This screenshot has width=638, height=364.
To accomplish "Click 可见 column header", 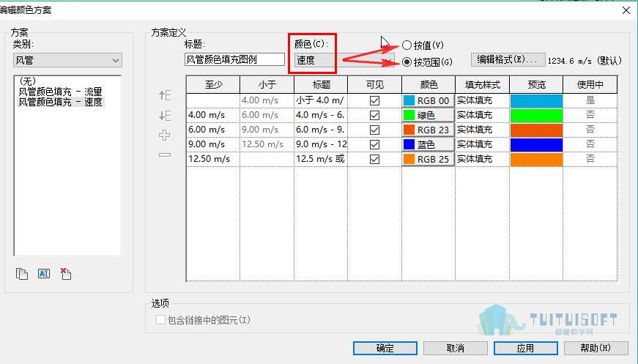I will click(375, 85).
